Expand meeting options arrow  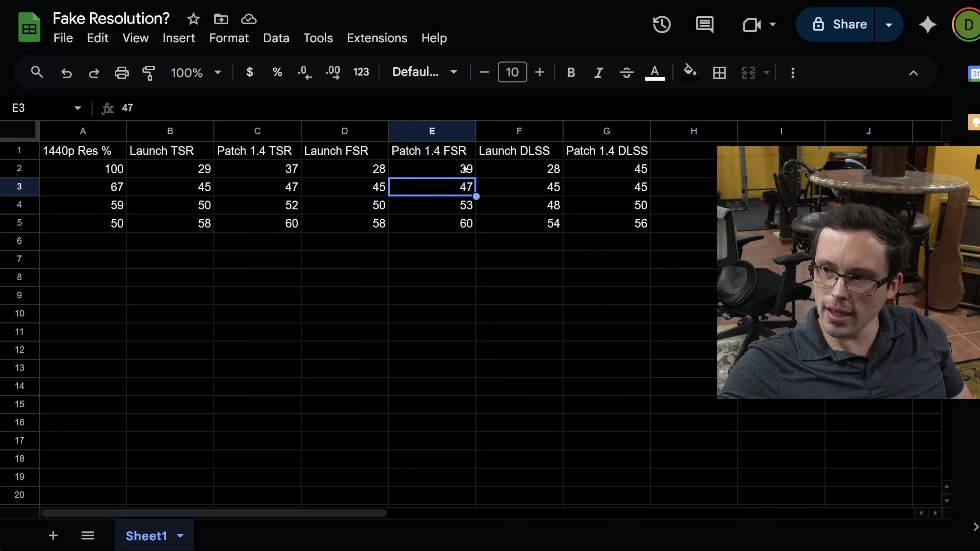pos(772,25)
